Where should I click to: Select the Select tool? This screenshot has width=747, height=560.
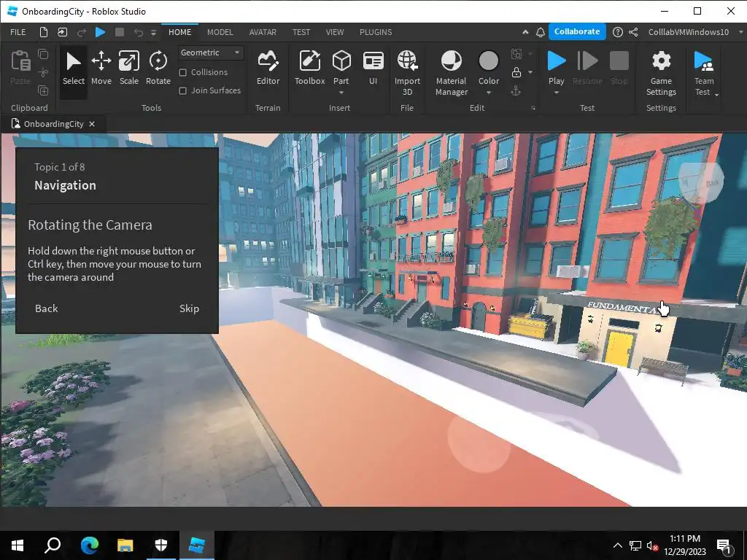click(74, 69)
